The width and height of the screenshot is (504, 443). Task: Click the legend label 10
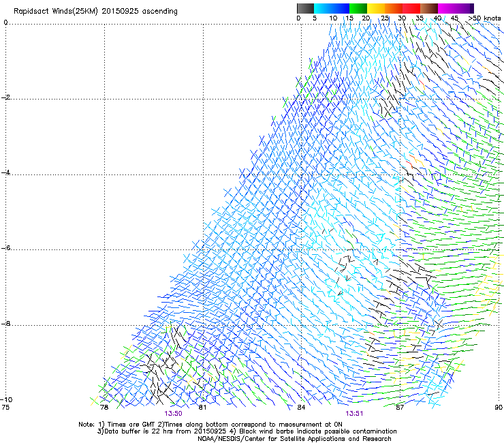click(x=333, y=18)
